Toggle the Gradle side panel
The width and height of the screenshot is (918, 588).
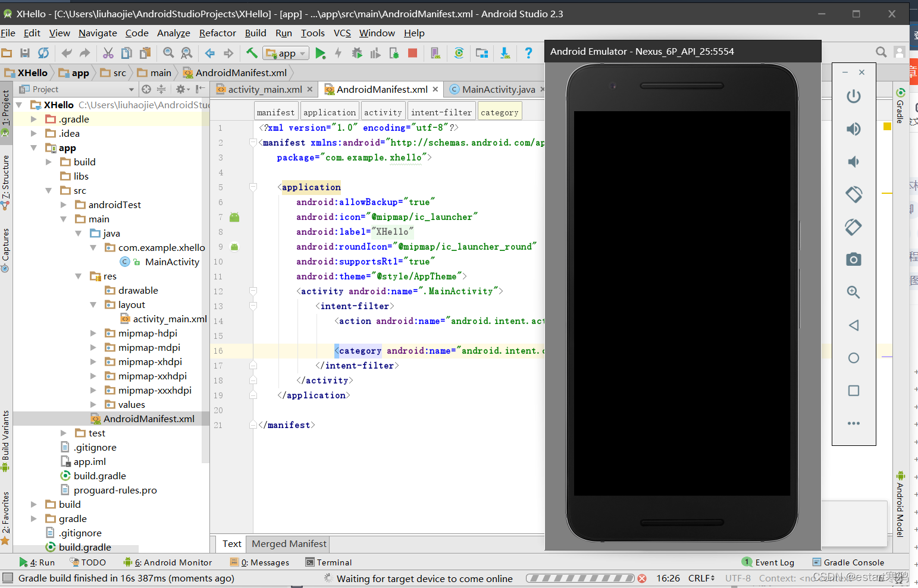(x=900, y=106)
